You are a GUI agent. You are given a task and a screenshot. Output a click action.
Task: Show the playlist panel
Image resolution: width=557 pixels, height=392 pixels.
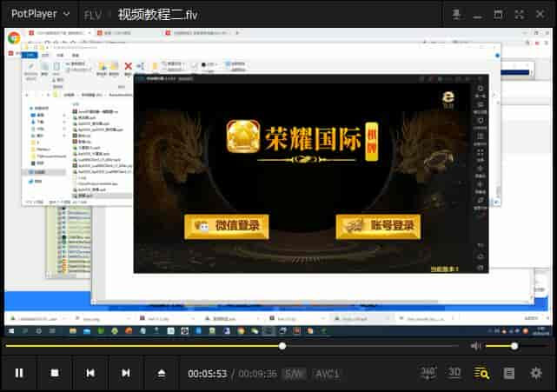pyautogui.click(x=509, y=373)
